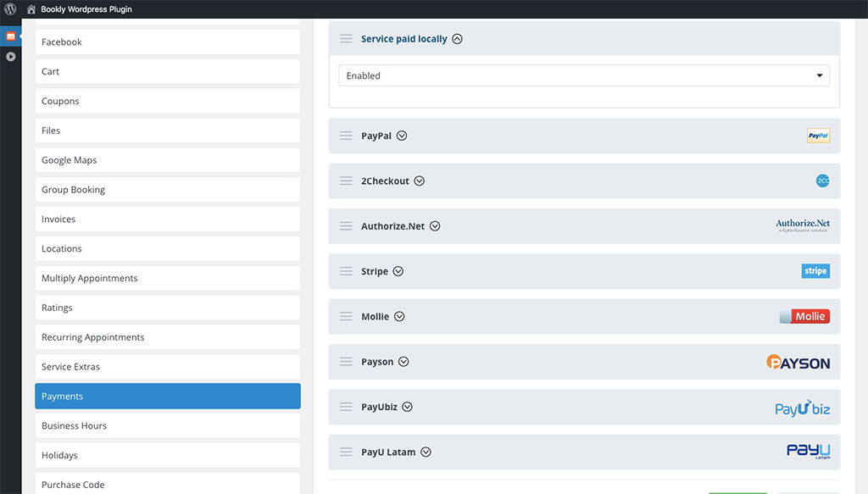Open the Purchase Code settings tab
This screenshot has width=868, height=494.
(168, 484)
